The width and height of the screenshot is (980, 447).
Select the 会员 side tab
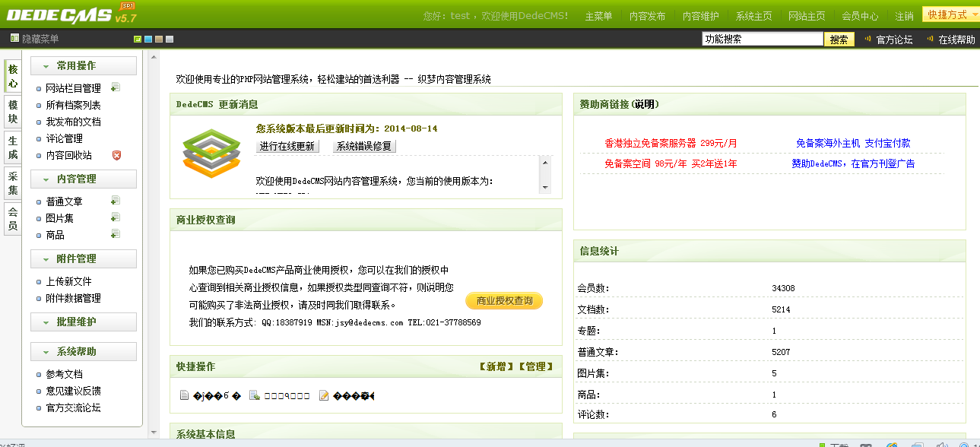coord(13,219)
